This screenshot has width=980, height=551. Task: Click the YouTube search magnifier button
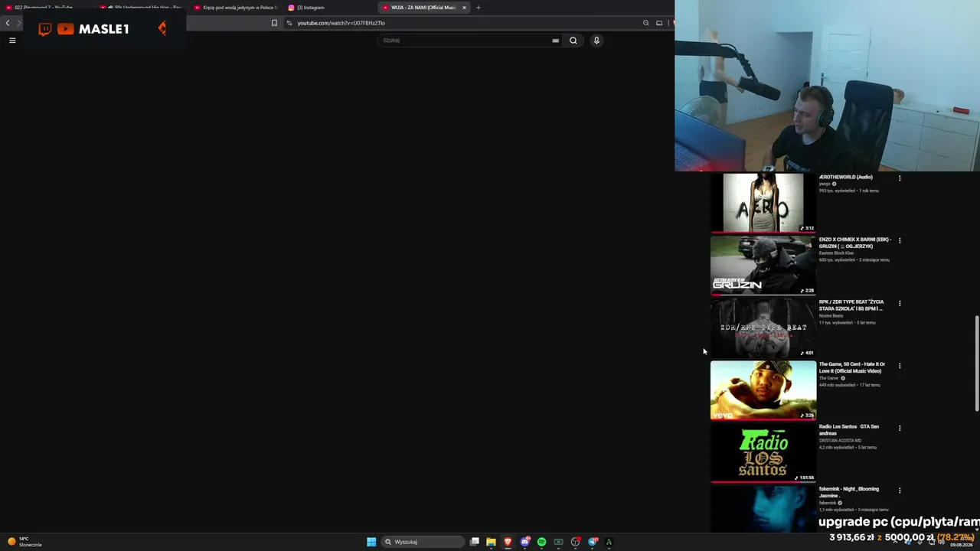[x=573, y=41]
